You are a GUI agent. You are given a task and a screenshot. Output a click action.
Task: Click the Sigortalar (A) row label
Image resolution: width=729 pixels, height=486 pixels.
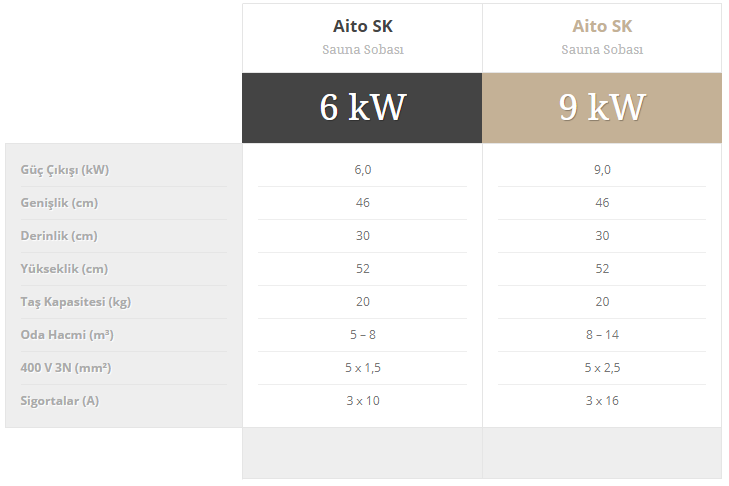tap(62, 401)
